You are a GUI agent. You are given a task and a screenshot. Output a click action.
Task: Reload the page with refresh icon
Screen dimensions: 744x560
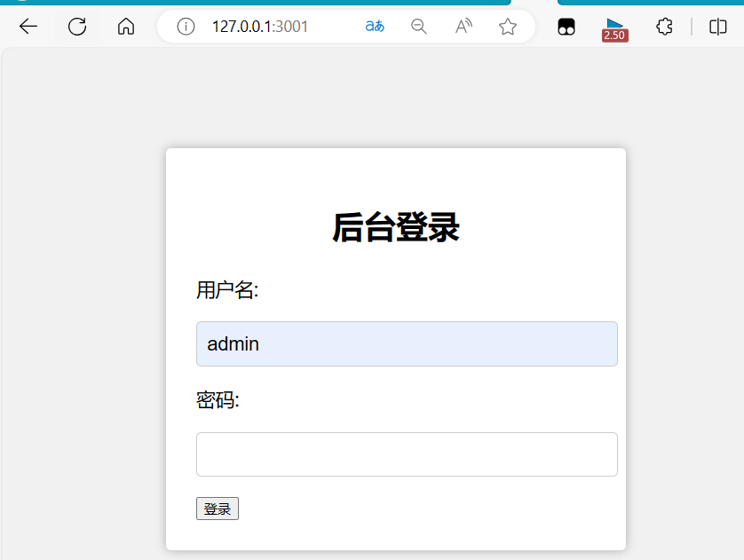[77, 27]
